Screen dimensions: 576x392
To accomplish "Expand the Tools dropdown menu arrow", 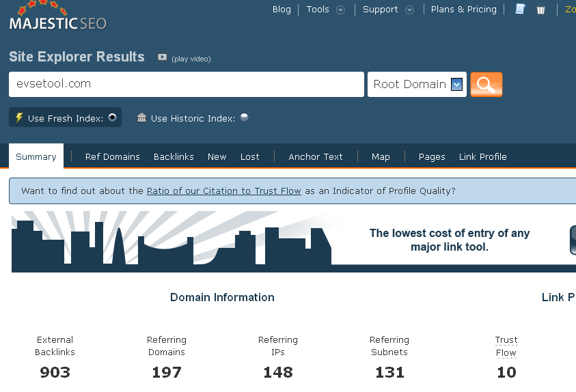I will point(340,10).
